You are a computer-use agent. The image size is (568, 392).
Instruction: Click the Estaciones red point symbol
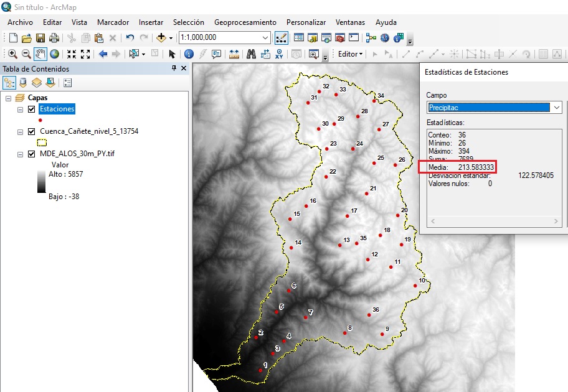(x=40, y=120)
